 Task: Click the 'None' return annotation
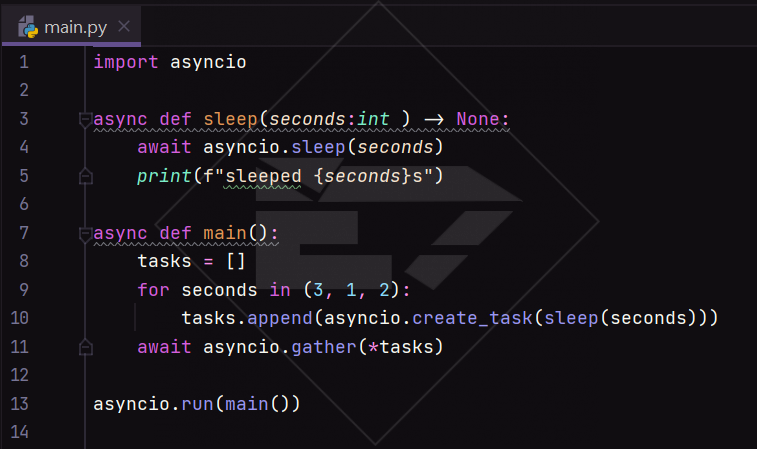click(x=478, y=119)
